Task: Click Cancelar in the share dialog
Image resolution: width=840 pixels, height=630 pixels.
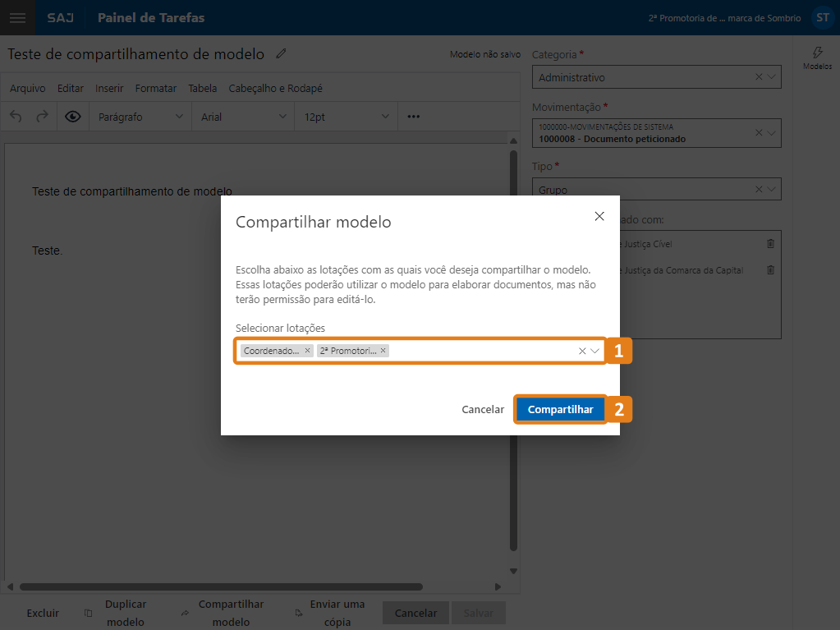Action: click(x=483, y=409)
